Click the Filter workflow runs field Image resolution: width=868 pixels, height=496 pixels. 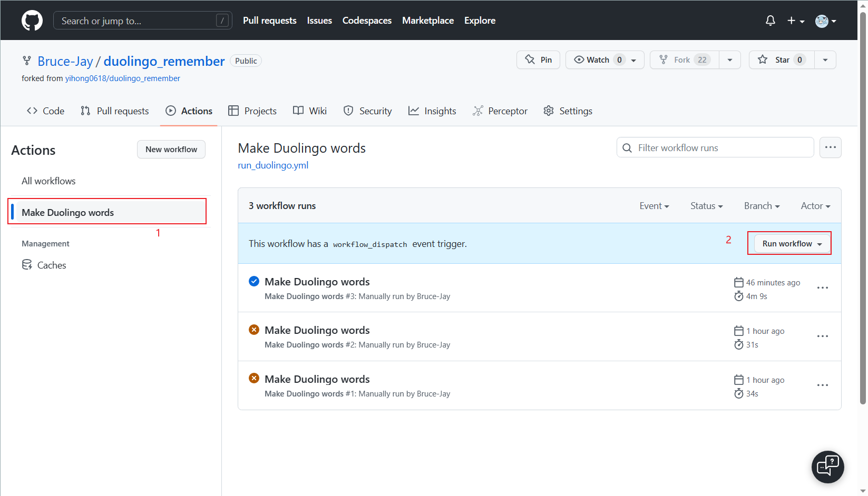click(715, 148)
